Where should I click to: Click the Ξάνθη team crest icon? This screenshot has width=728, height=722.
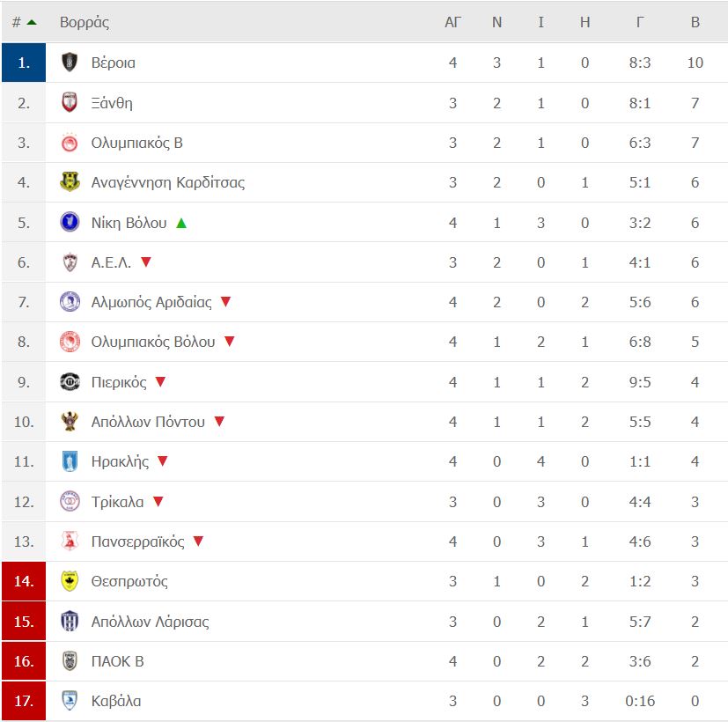70,103
